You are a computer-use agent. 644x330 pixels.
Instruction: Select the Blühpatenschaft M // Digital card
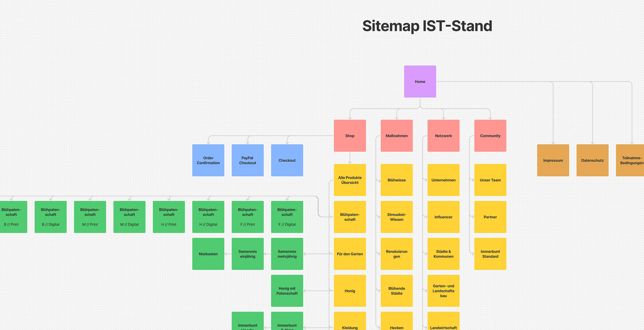(129, 217)
